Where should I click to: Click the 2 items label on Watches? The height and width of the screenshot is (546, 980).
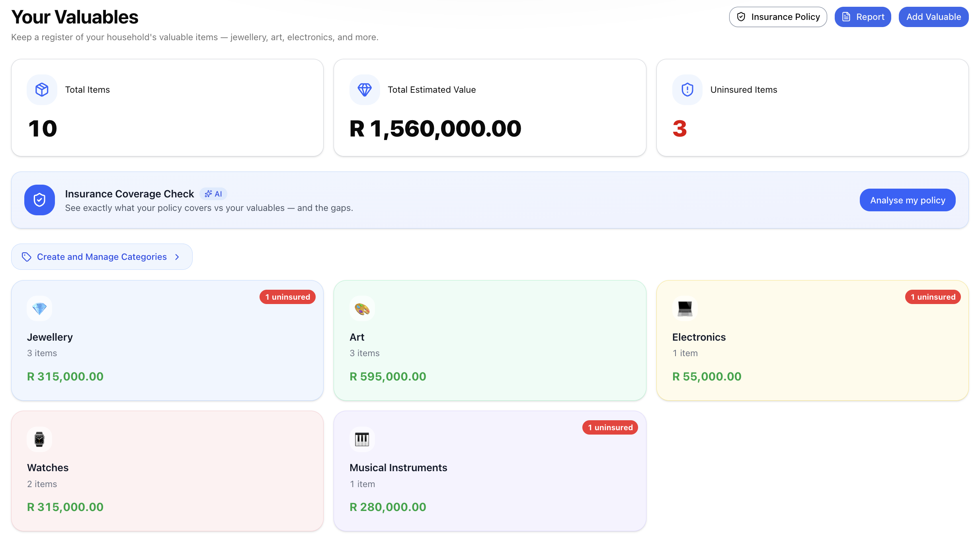(x=42, y=484)
